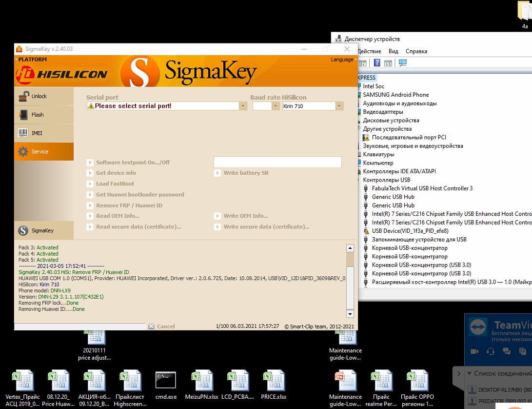
Task: Click the properties panel toolbar icon beside help
Action: [x=388, y=63]
